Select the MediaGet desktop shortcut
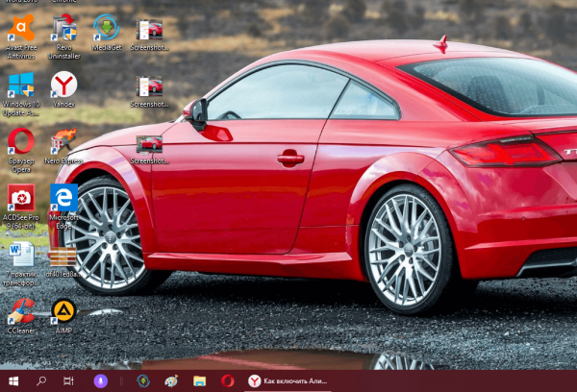The image size is (577, 392). (107, 33)
